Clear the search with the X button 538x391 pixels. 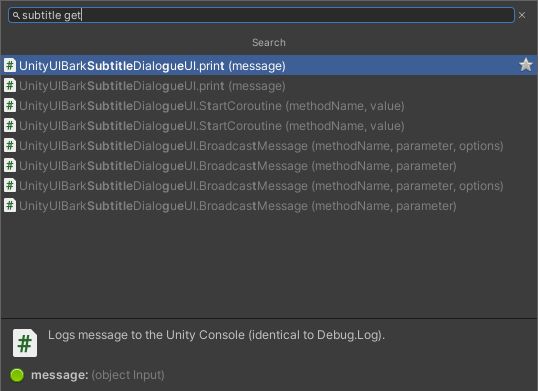(522, 15)
